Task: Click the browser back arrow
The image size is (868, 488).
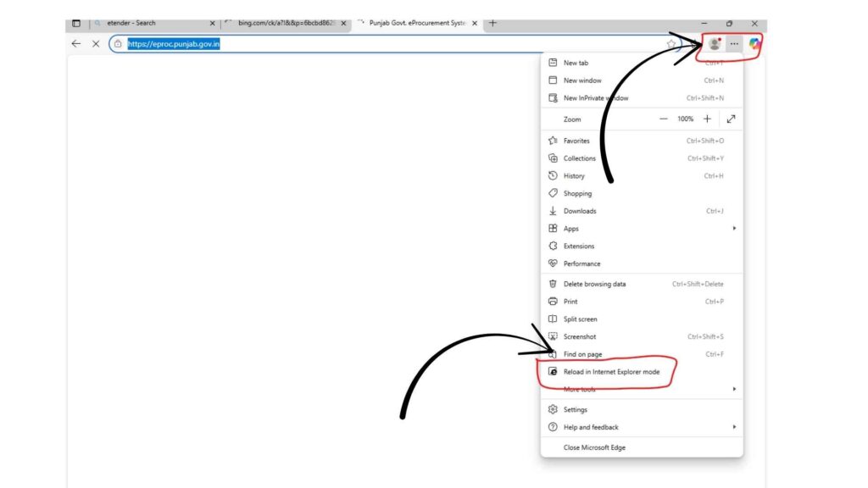Action: (x=75, y=44)
